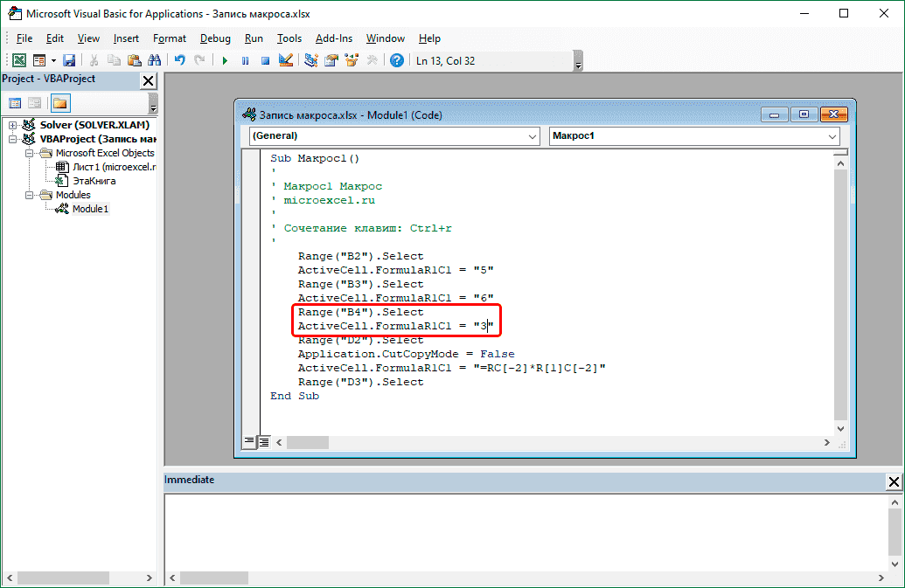The height and width of the screenshot is (588, 905).
Task: Open the Object Browser icon
Action: [x=352, y=60]
